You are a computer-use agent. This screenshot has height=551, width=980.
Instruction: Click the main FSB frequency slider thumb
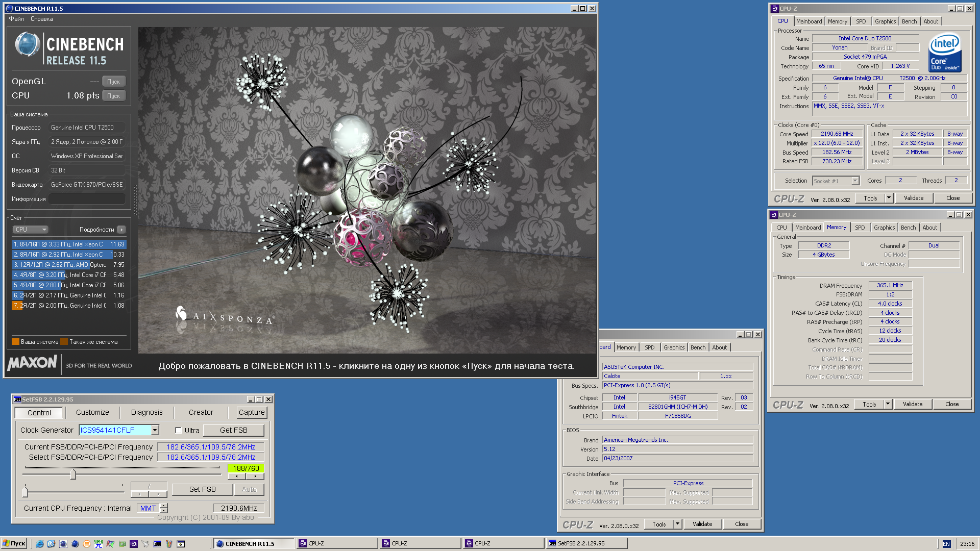click(73, 474)
